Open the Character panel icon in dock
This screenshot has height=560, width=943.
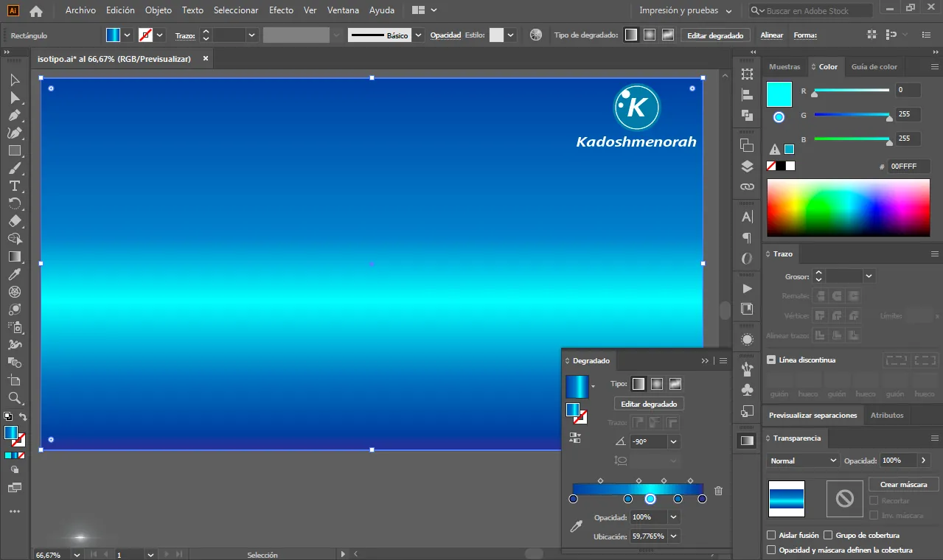coord(747,217)
